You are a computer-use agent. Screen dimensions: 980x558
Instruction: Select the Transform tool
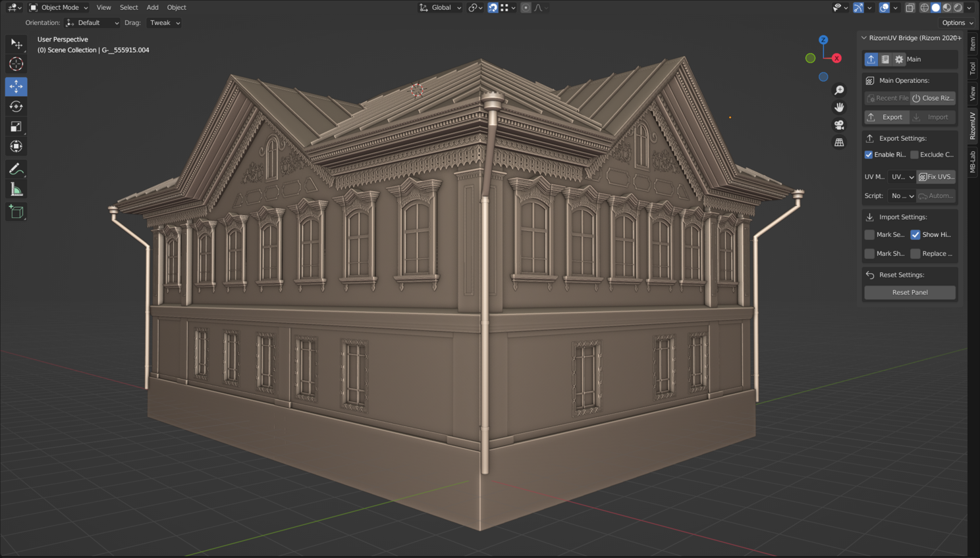tap(16, 147)
